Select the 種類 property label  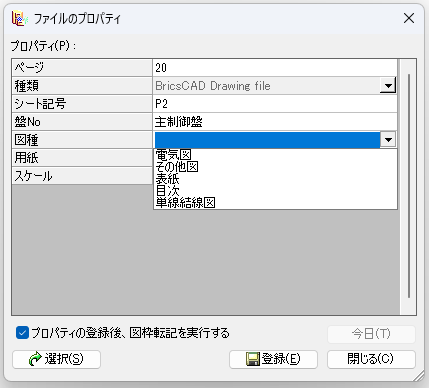pyautogui.click(x=82, y=86)
